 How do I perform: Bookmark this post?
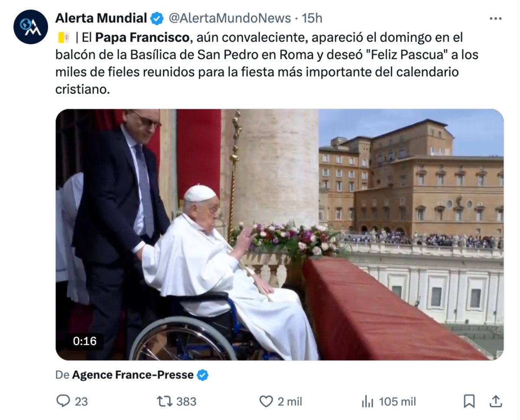click(469, 401)
